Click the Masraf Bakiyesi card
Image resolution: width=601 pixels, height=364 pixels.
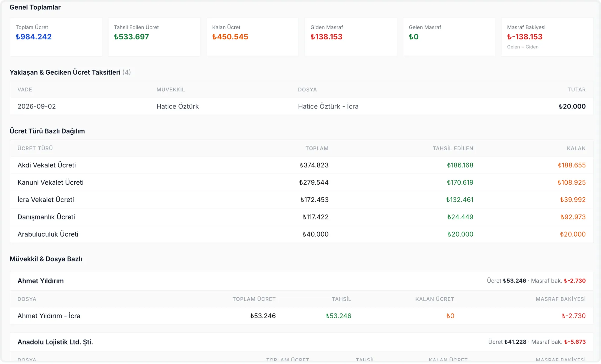pyautogui.click(x=547, y=37)
